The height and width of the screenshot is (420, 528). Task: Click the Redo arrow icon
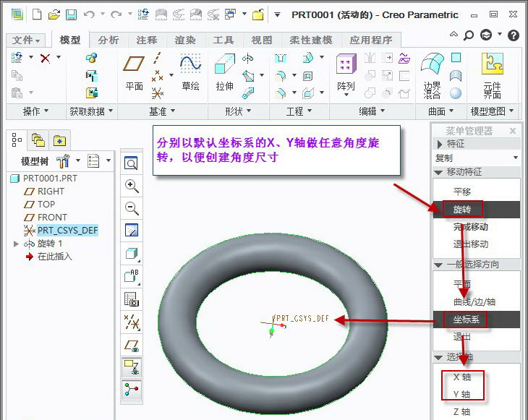point(116,14)
